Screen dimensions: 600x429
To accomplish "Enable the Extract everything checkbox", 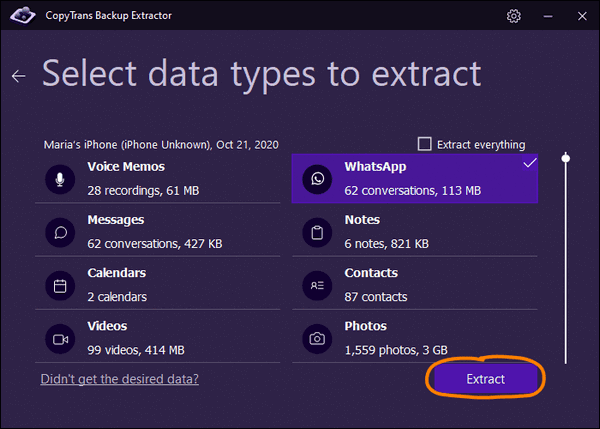I will click(x=424, y=144).
